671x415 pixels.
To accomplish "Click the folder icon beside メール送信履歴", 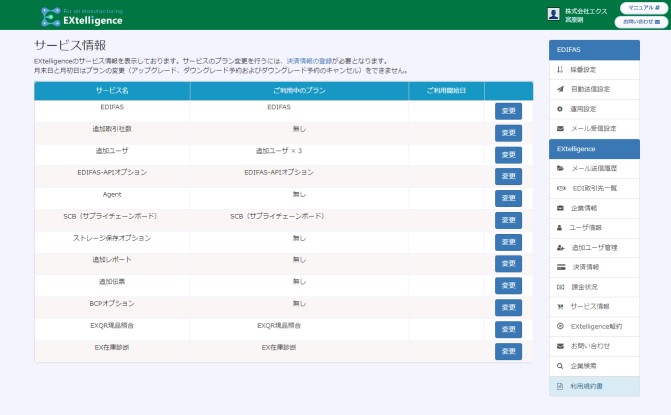I will (560, 169).
